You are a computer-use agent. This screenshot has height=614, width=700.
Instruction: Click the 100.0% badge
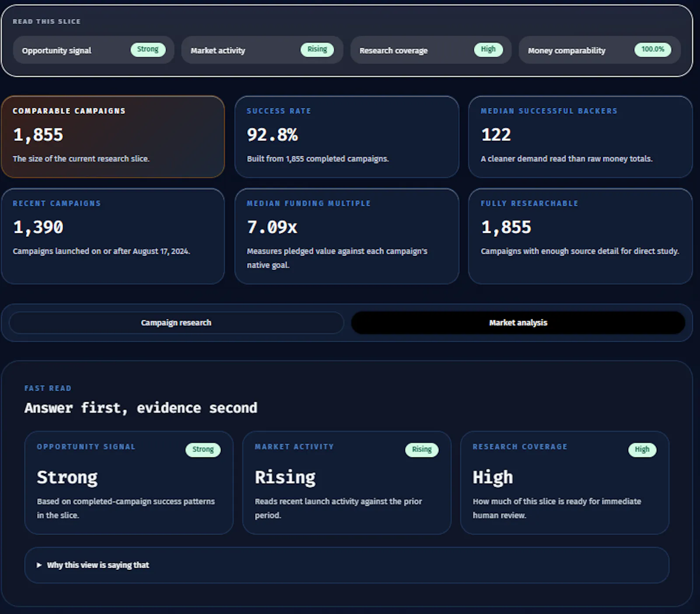point(653,49)
